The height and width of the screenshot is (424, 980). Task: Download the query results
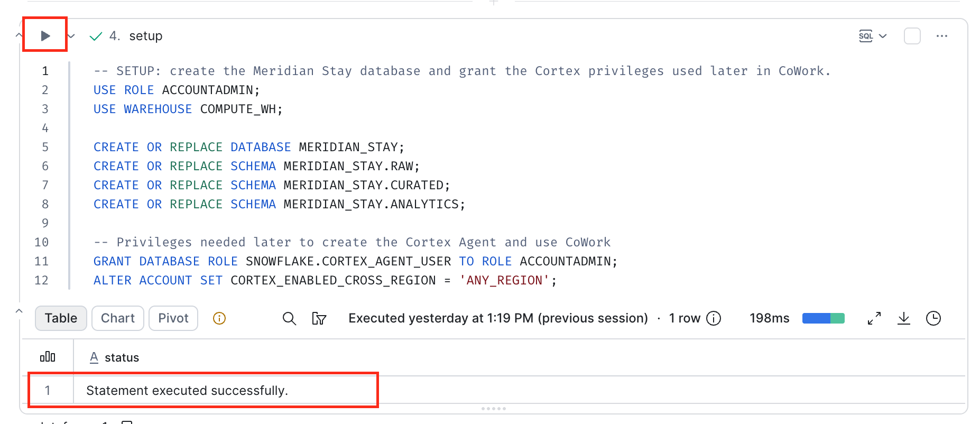904,318
